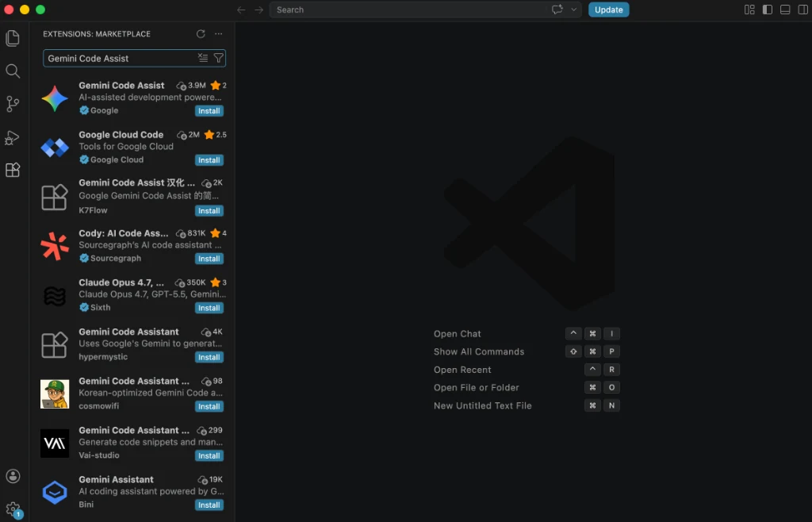Open the Source Control view
Image resolution: width=812 pixels, height=522 pixels.
point(13,104)
